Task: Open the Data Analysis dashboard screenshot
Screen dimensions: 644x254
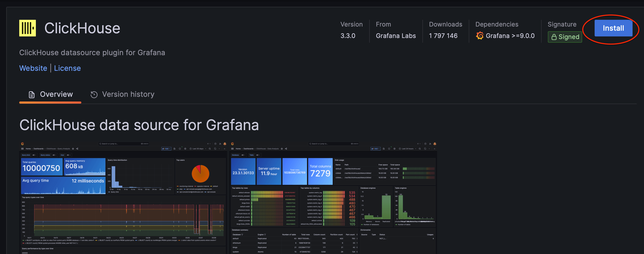Action: point(333,198)
